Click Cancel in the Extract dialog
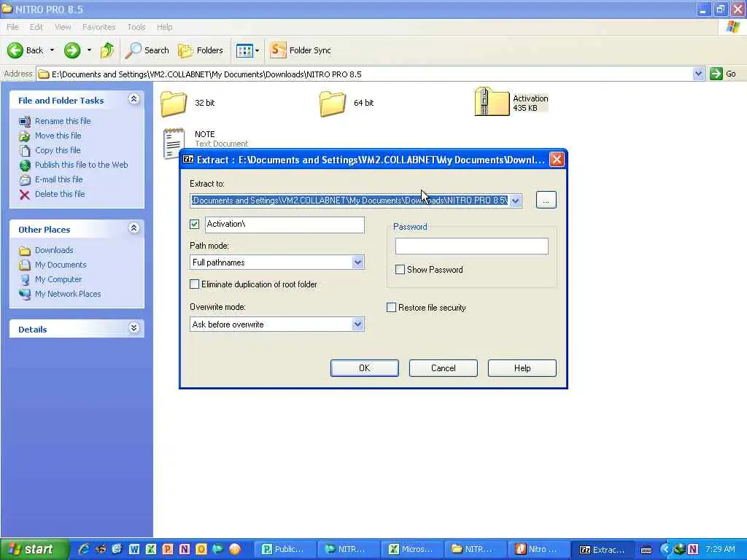 [443, 368]
